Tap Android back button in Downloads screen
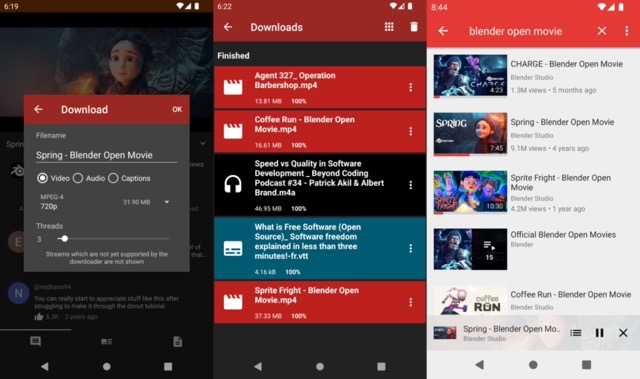The height and width of the screenshot is (379, 640). 258,366
